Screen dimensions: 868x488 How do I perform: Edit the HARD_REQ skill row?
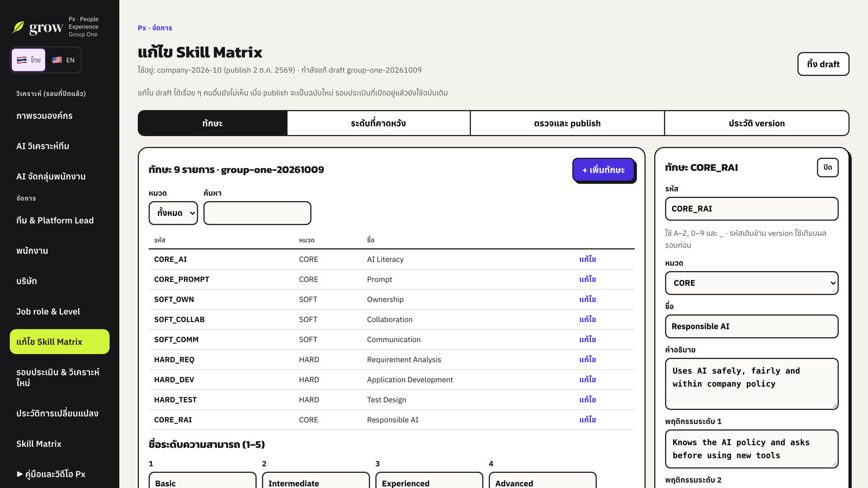pos(588,359)
